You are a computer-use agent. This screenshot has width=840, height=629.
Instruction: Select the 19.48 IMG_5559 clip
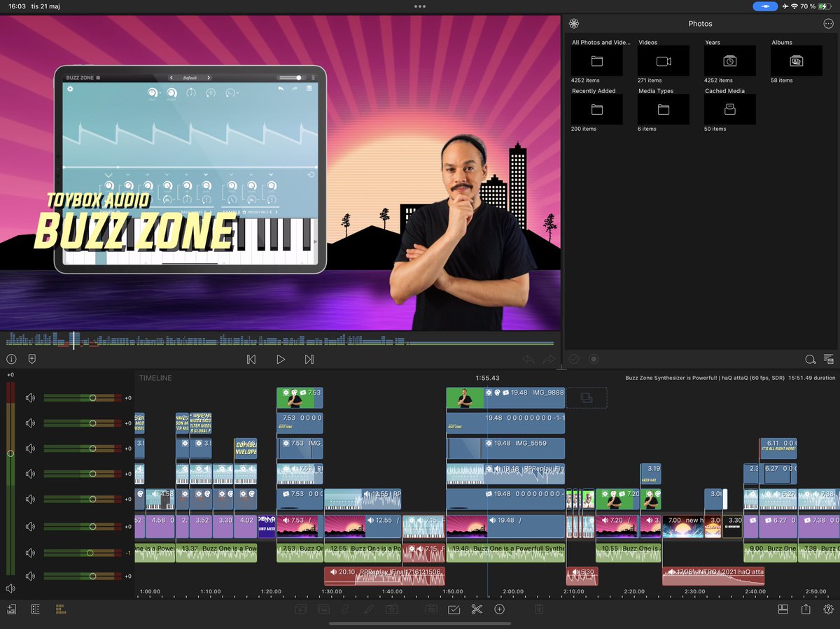point(505,448)
